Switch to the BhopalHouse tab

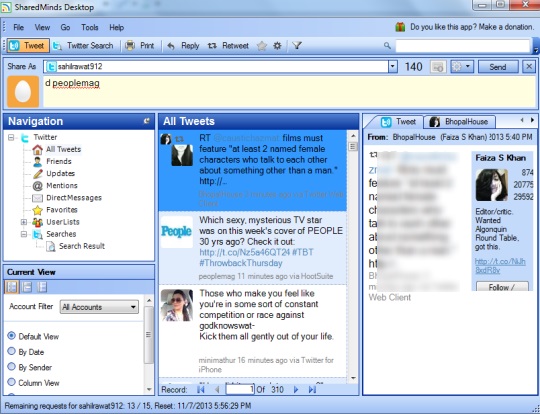pyautogui.click(x=459, y=122)
